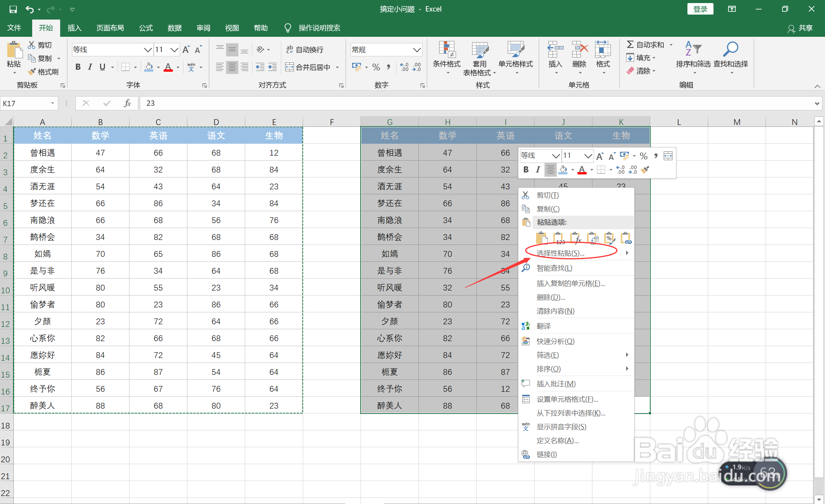Click the Format Painter brush in ribbon
Viewport: 825px width, 504px height.
(31, 72)
